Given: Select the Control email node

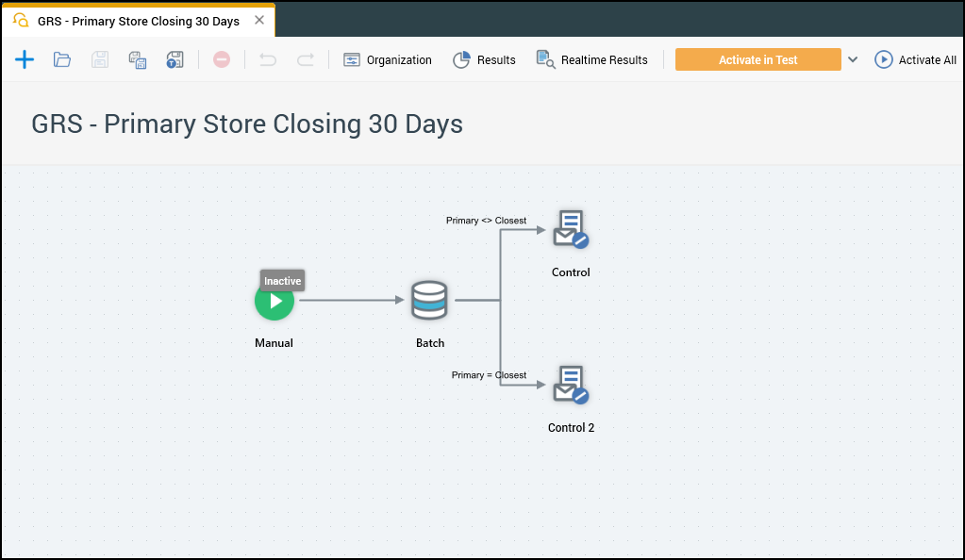Looking at the screenshot, I should pyautogui.click(x=571, y=230).
